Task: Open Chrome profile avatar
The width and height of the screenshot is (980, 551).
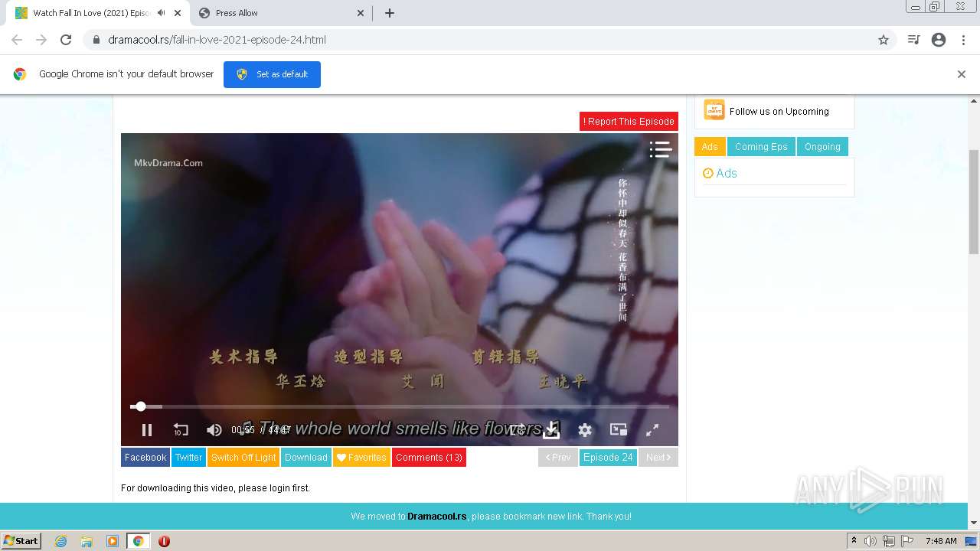Action: pos(939,40)
